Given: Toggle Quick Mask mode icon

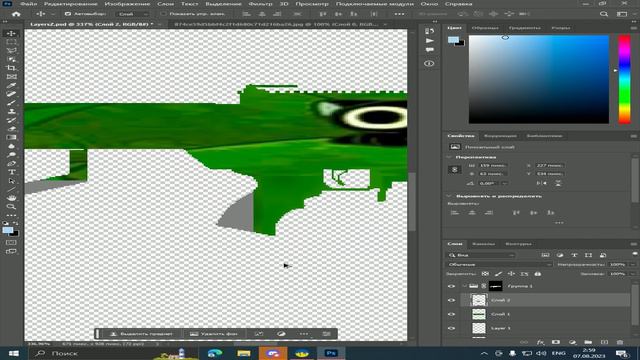Looking at the screenshot, I should [11, 242].
